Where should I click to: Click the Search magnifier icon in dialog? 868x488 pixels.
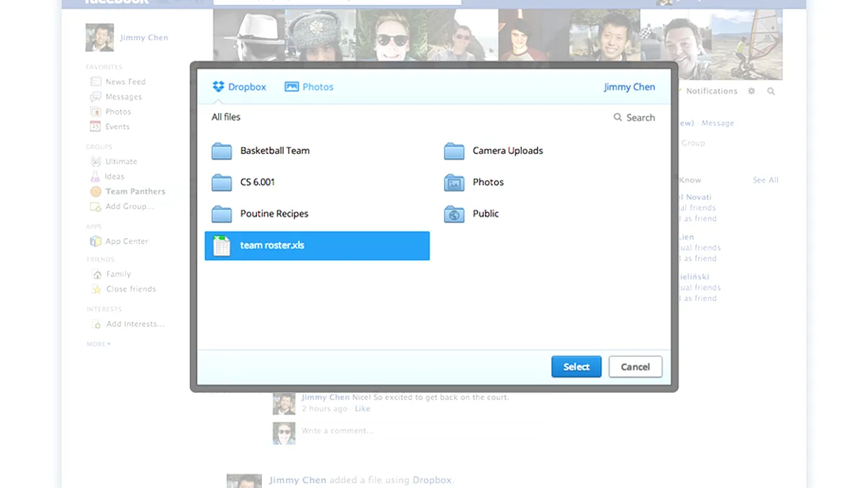coord(618,117)
